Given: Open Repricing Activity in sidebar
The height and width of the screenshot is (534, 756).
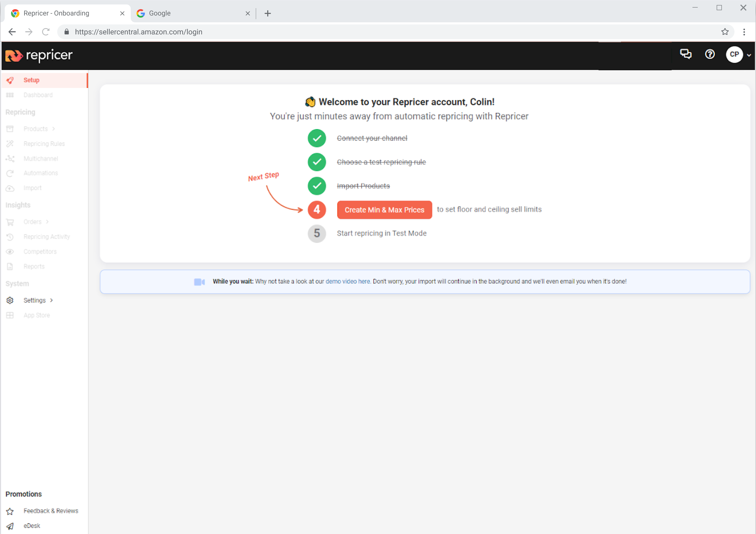Looking at the screenshot, I should pyautogui.click(x=46, y=237).
